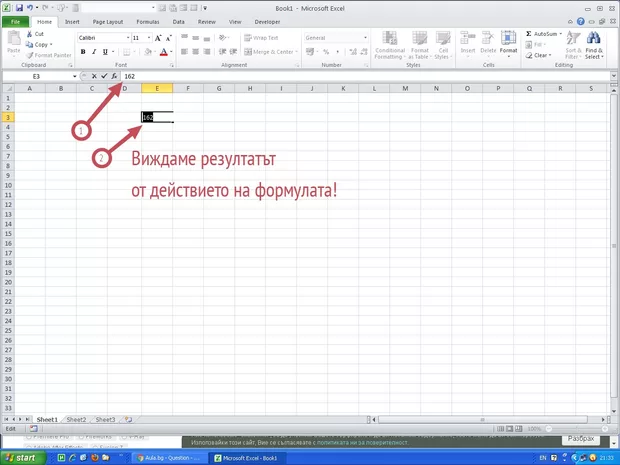Open Conditional Formatting

point(390,45)
